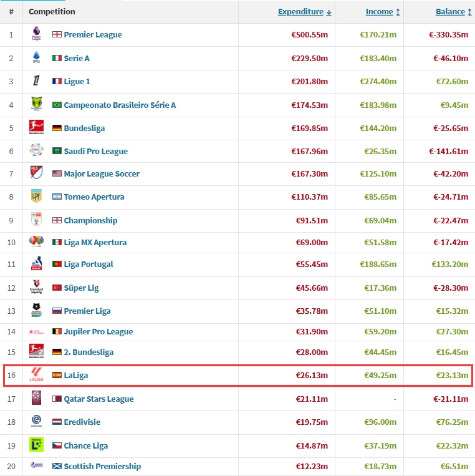Viewport: 475px width, 476px height.
Task: Click the Ligue 1 logo icon
Action: coord(36,81)
